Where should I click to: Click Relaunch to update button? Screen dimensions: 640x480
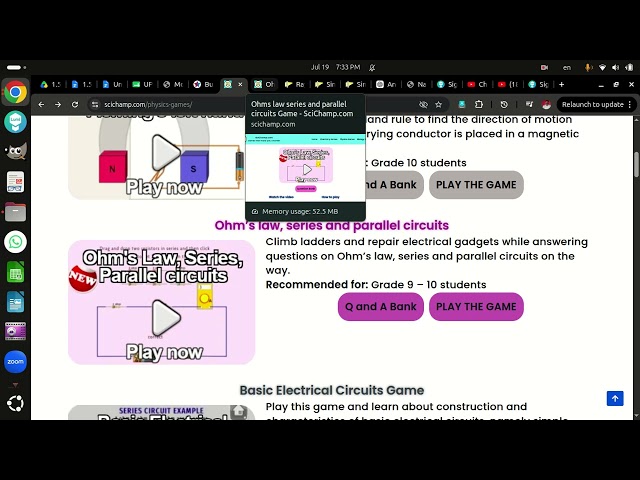(592, 104)
